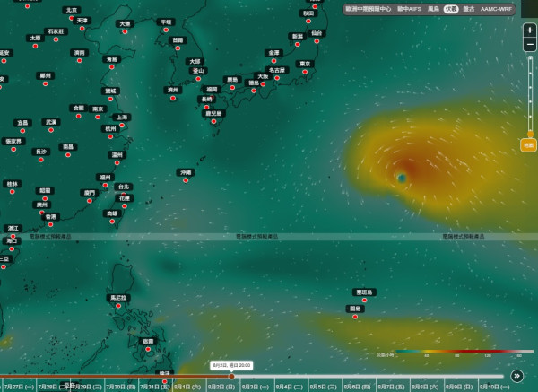Select the 塞班島 island marker
This screenshot has width=538, height=392.
pyautogui.click(x=364, y=300)
